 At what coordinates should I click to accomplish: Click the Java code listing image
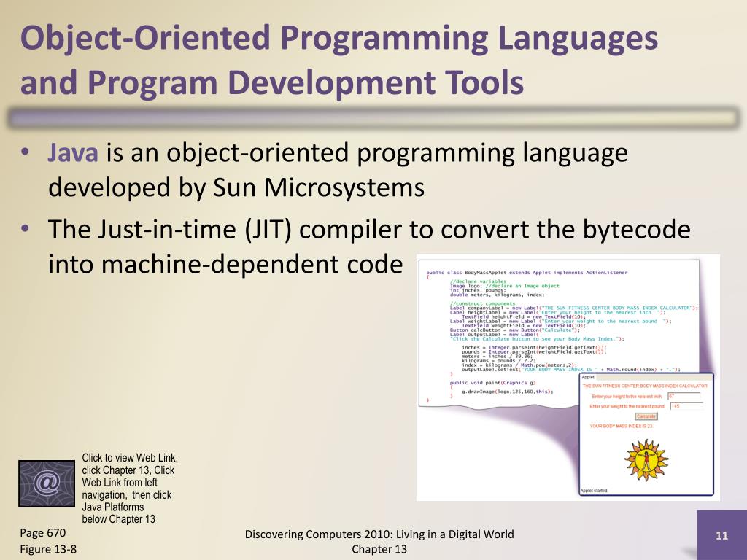pos(559,333)
